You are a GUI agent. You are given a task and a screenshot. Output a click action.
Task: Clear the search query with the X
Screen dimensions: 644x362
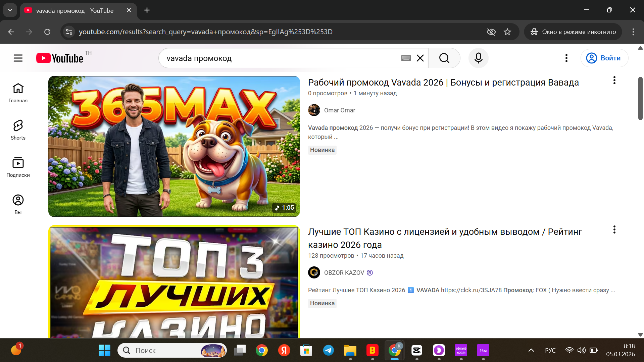point(420,58)
